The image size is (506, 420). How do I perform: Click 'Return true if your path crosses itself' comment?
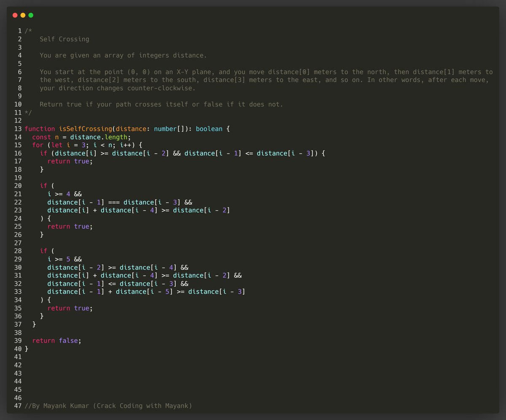coord(161,104)
